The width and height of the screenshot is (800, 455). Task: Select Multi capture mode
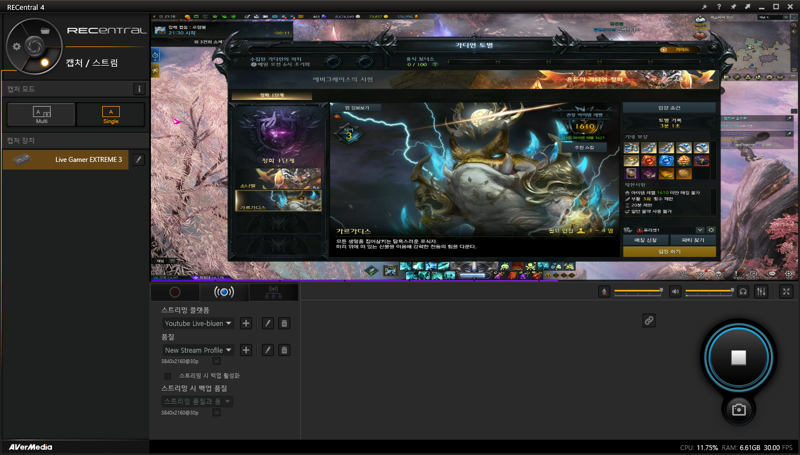point(41,114)
